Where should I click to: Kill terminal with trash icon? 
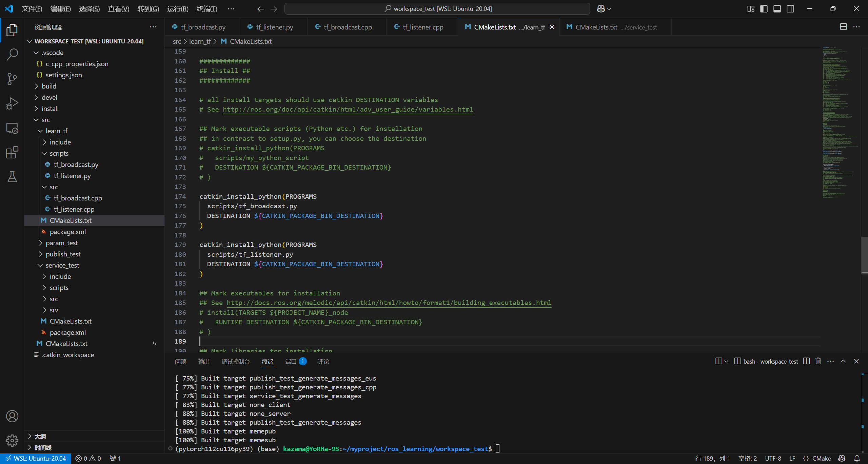click(x=818, y=361)
